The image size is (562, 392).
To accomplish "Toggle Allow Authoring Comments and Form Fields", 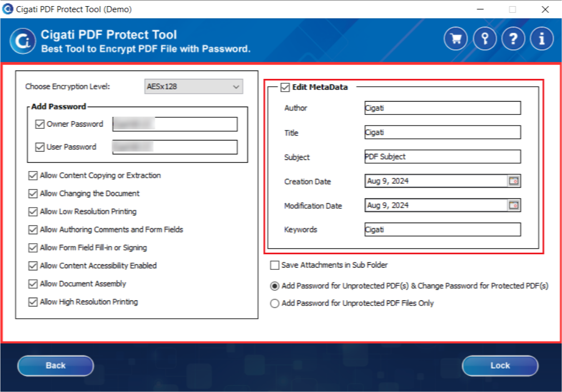I will click(x=33, y=229).
